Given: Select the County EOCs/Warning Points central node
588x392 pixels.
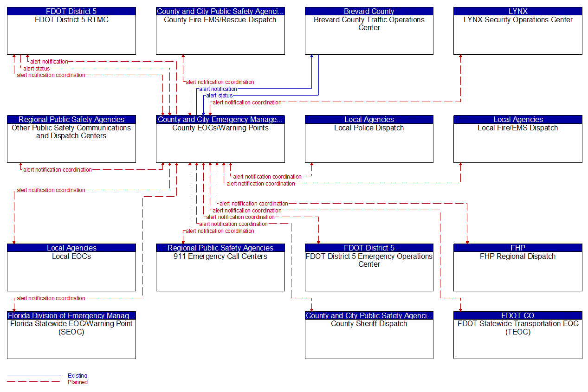Looking at the screenshot, I should click(220, 139).
